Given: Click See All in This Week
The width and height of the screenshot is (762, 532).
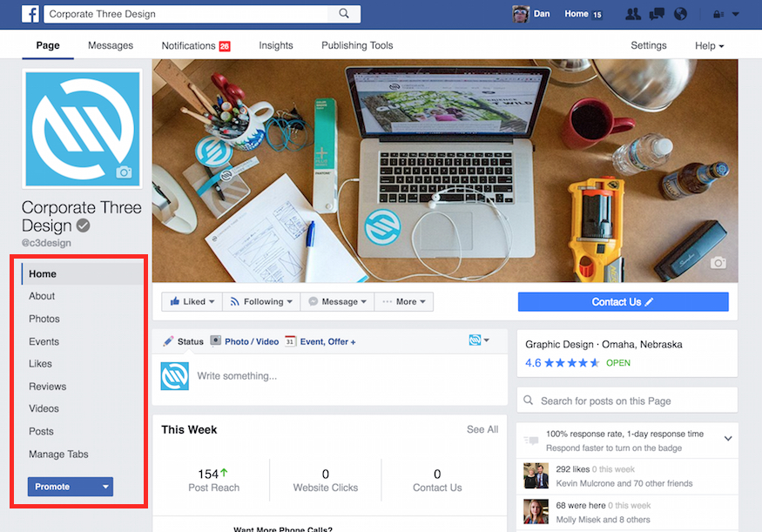Looking at the screenshot, I should coord(482,429).
